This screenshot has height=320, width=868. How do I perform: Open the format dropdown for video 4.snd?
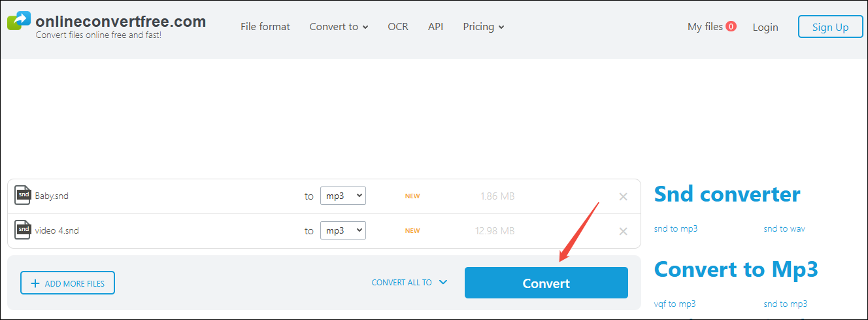(x=342, y=230)
